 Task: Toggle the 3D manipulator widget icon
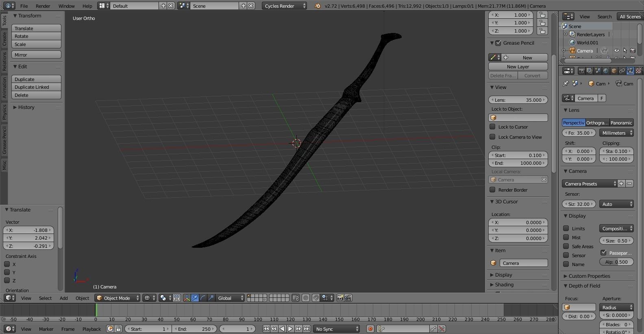[187, 298]
